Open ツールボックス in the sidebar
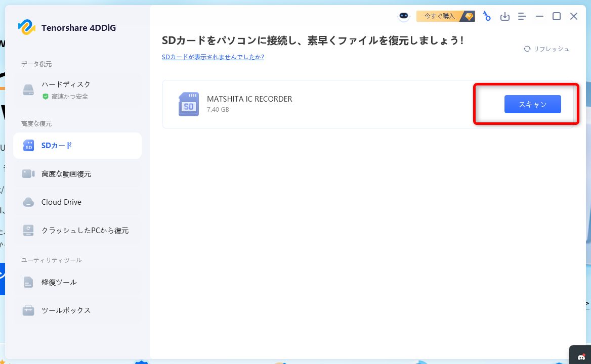 (x=66, y=310)
